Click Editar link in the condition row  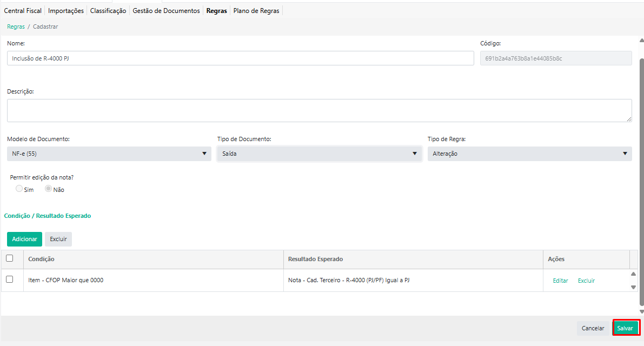560,281
